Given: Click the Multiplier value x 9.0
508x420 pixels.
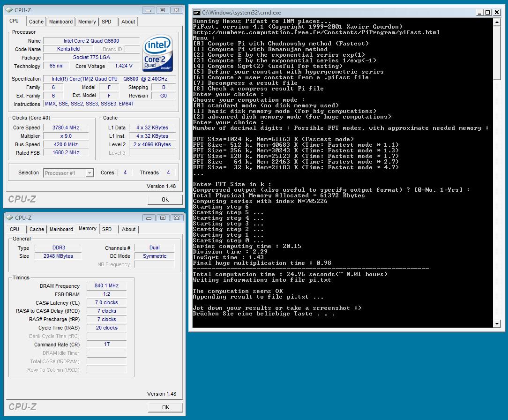Looking at the screenshot, I should [66, 136].
